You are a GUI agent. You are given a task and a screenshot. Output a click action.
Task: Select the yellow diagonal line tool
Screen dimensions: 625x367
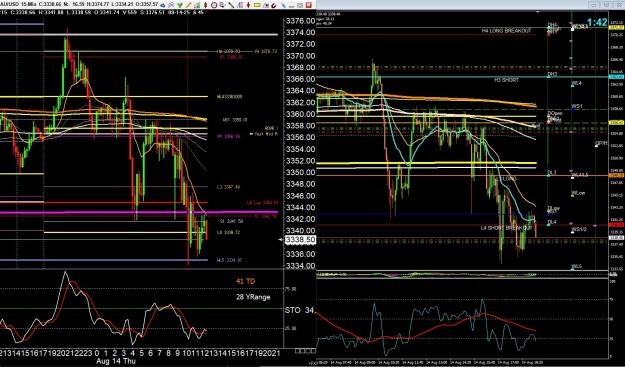coord(189,5)
